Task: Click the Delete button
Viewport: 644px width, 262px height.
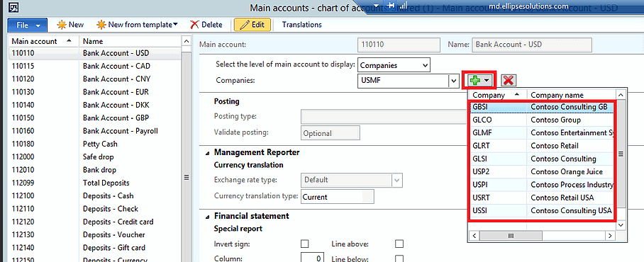Action: tap(206, 25)
